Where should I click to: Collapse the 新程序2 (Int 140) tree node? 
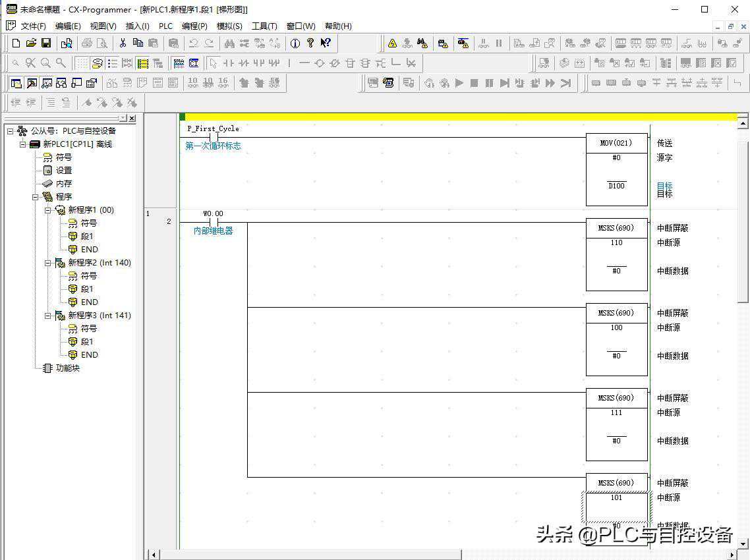[48, 263]
